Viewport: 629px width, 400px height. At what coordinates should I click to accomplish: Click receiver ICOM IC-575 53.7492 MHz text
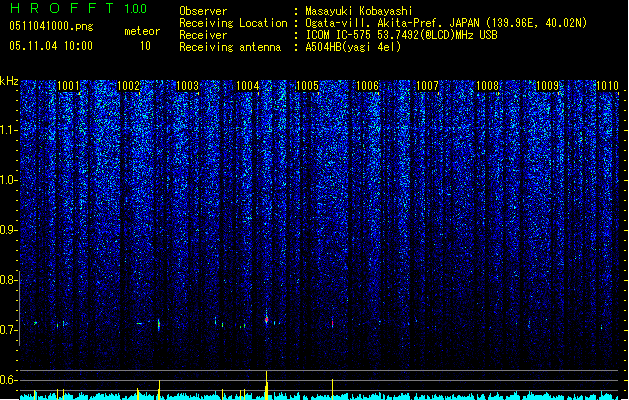402,35
